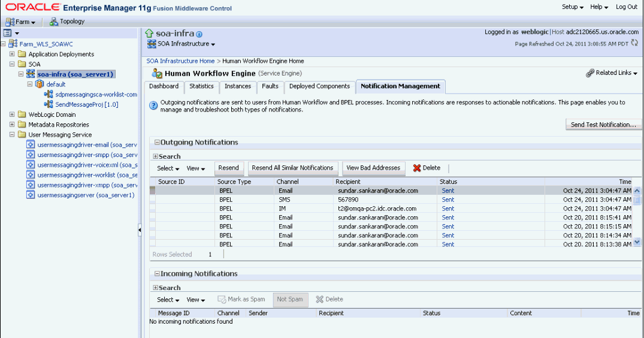The height and width of the screenshot is (338, 644).
Task: Open the Setup menu
Action: [x=573, y=7]
